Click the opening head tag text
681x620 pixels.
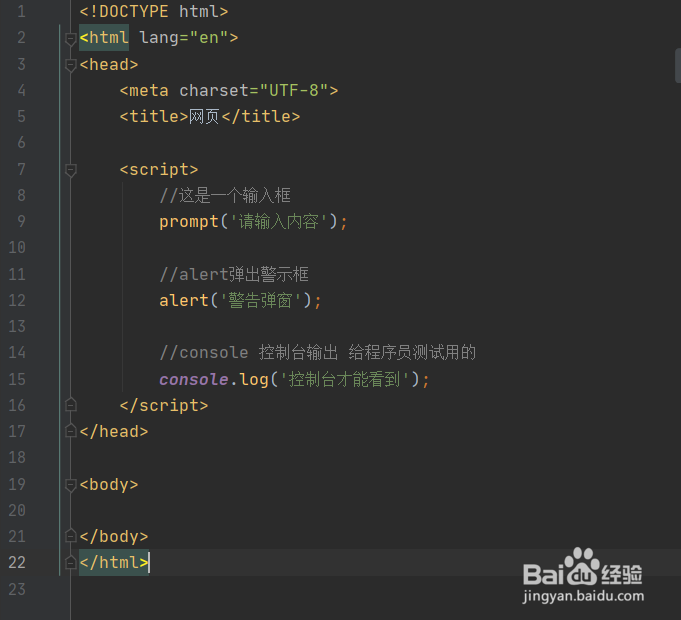pyautogui.click(x=109, y=65)
